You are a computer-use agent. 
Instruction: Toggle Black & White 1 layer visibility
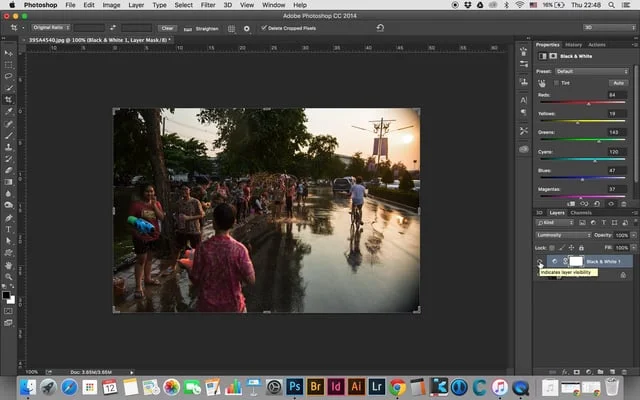(540, 260)
